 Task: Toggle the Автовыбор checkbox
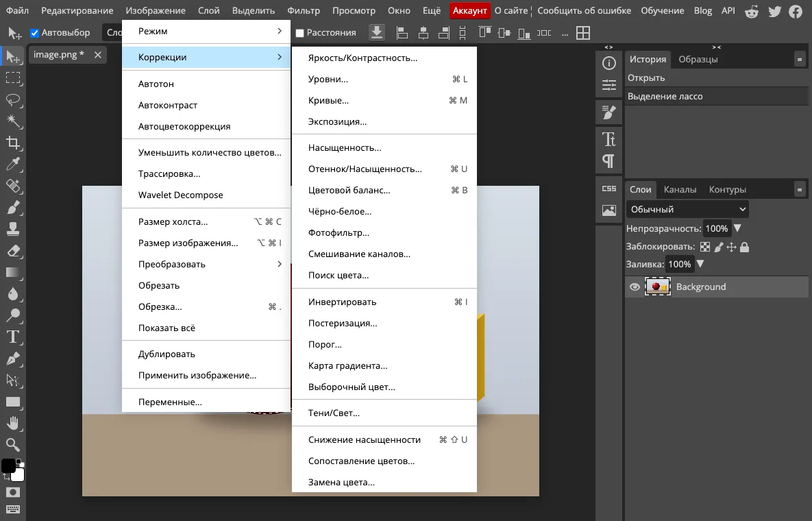click(35, 33)
